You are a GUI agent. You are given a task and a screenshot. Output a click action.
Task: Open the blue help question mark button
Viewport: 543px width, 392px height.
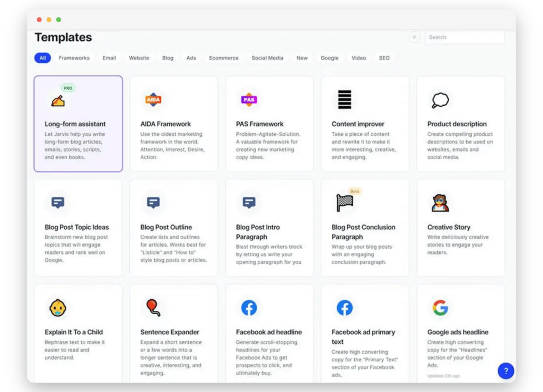pos(506,371)
